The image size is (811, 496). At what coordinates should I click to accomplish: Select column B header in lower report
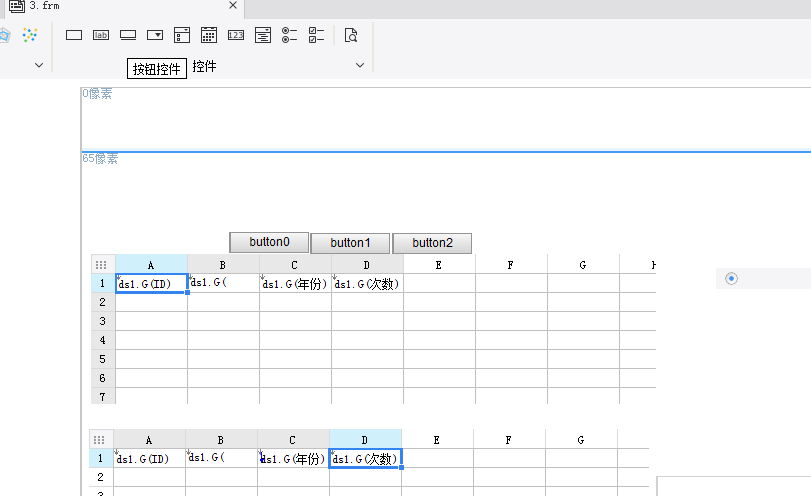pos(221,440)
